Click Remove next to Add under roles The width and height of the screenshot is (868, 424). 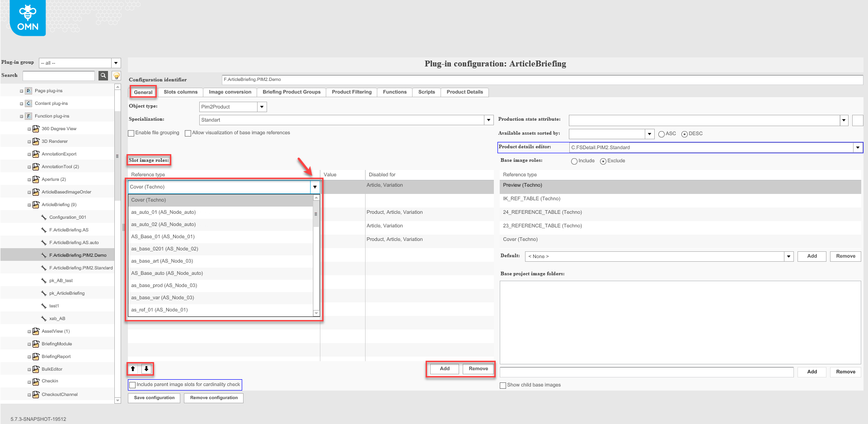[478, 368]
